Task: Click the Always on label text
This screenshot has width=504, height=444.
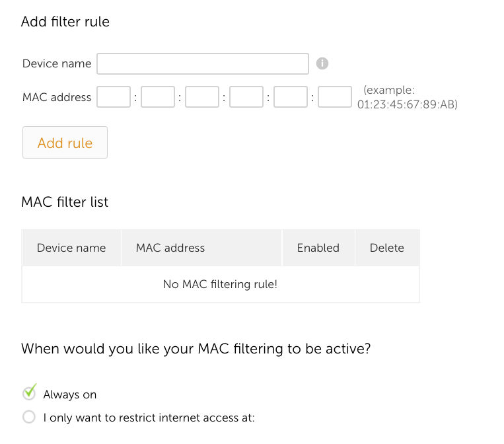Action: 70,394
